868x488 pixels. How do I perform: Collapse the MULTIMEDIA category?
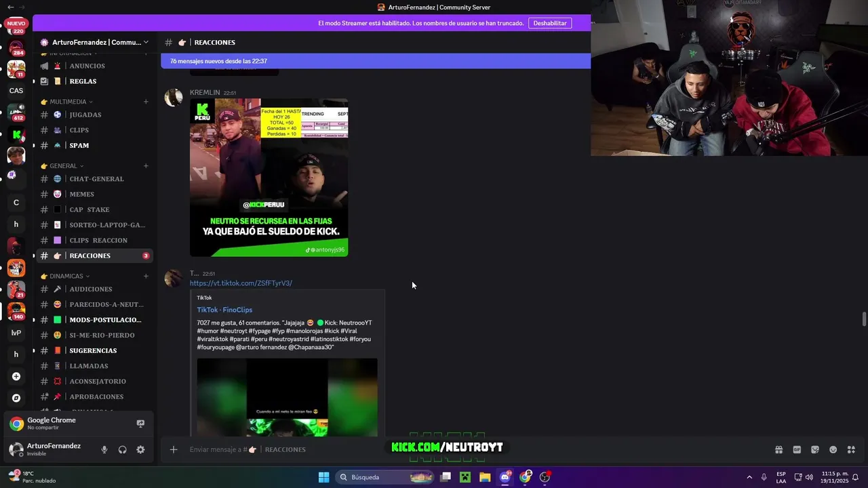coord(68,102)
